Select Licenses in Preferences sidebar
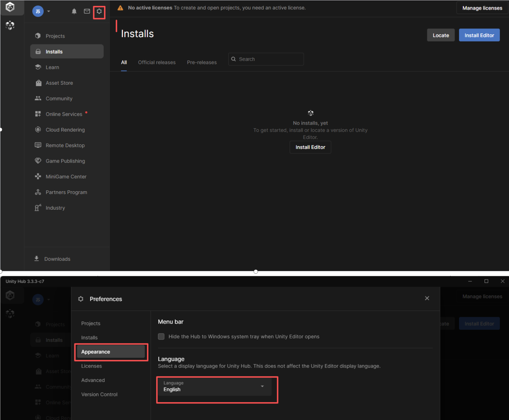This screenshot has width=509, height=420. 91,366
